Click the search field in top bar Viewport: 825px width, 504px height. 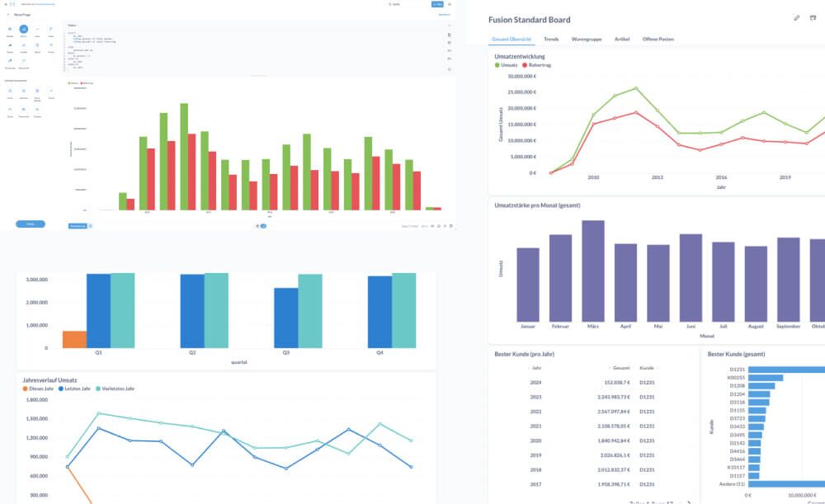click(x=404, y=4)
